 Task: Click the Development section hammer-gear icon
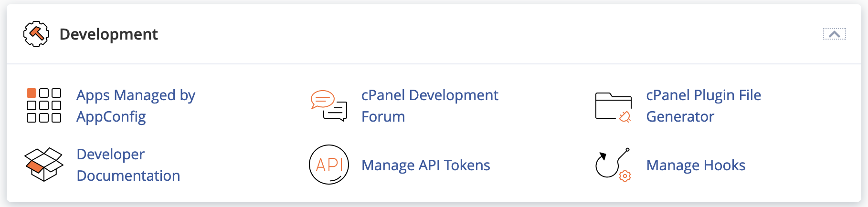(x=36, y=34)
